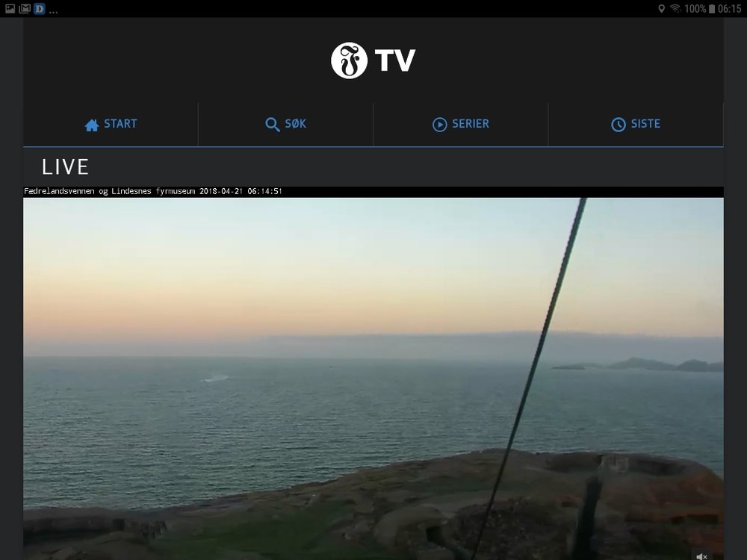Tap the battery indicator at 100%
The height and width of the screenshot is (560, 747).
coord(700,8)
